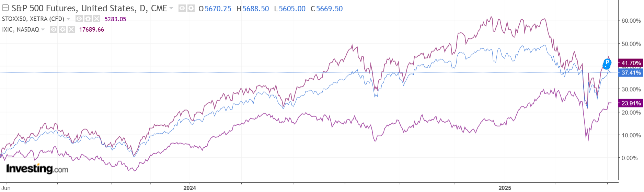Select the 41.70% NASDAQ price label
Screen dimensions: 644x192
tap(631, 63)
